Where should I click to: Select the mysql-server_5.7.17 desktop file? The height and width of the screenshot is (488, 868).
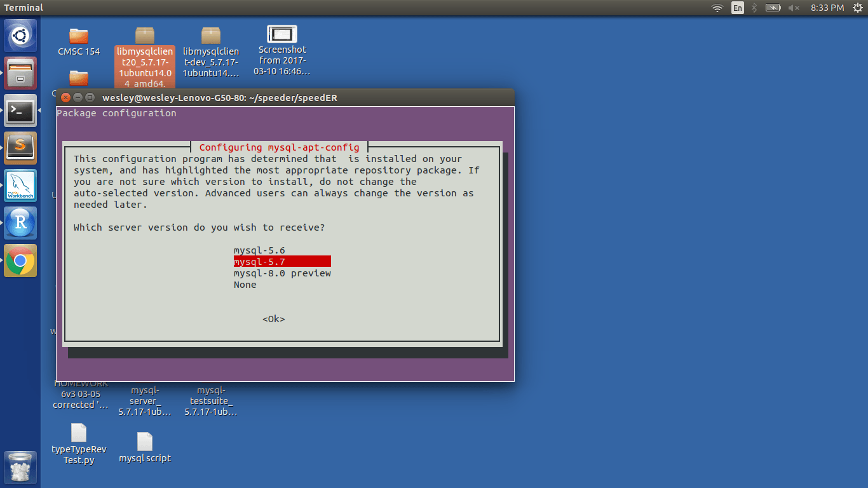[x=145, y=400]
